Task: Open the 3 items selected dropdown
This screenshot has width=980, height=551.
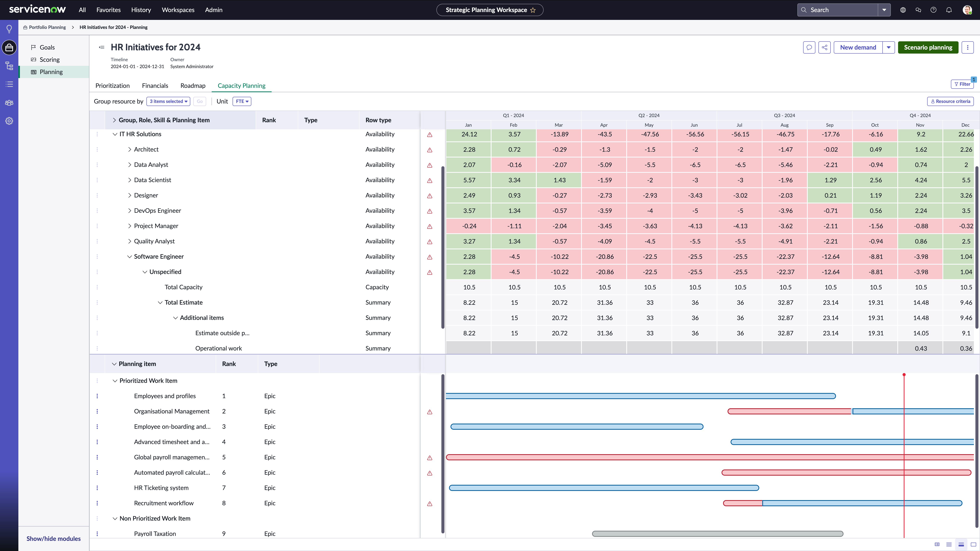Action: point(168,102)
